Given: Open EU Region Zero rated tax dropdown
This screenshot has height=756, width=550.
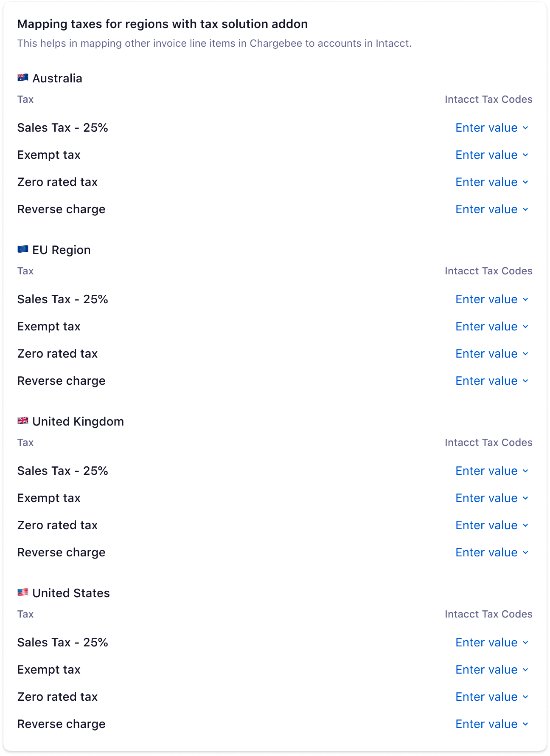Looking at the screenshot, I should [x=492, y=354].
